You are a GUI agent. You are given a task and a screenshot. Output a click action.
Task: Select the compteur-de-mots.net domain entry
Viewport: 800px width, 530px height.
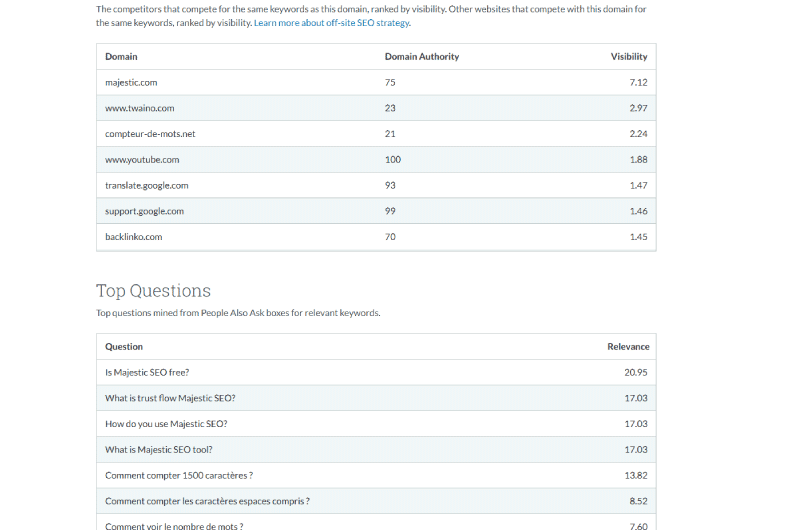(150, 134)
